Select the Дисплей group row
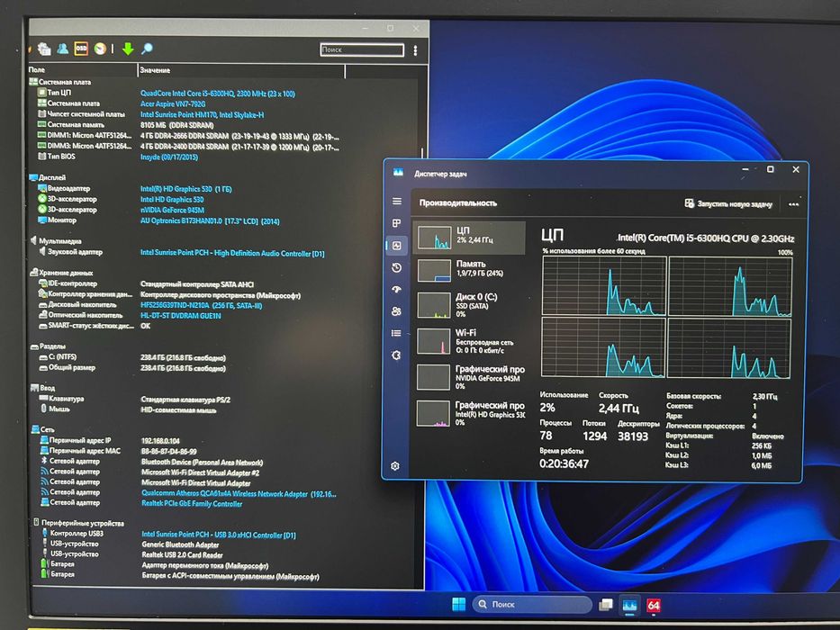The image size is (840, 630). pyautogui.click(x=48, y=177)
